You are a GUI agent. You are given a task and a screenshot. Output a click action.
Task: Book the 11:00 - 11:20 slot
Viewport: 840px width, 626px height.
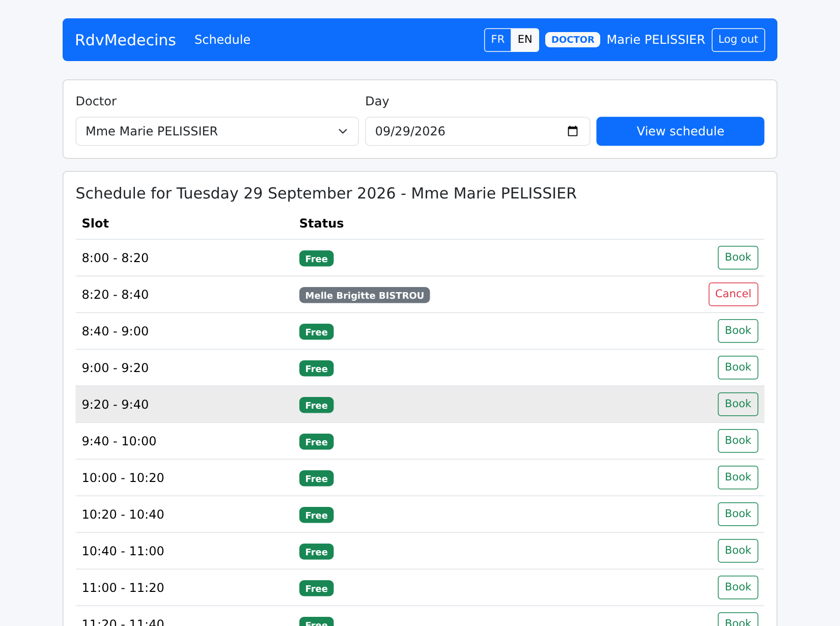pos(738,587)
